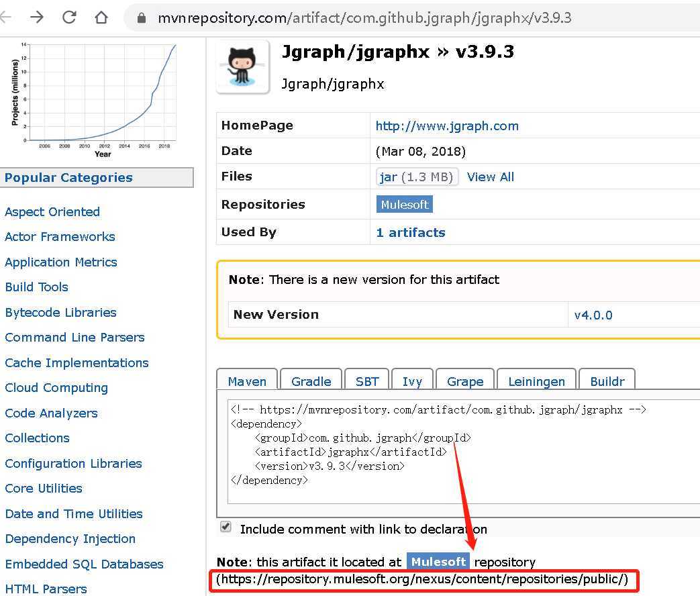Click the Mulesoft repository badge in table
This screenshot has width=700, height=596.
tap(405, 205)
